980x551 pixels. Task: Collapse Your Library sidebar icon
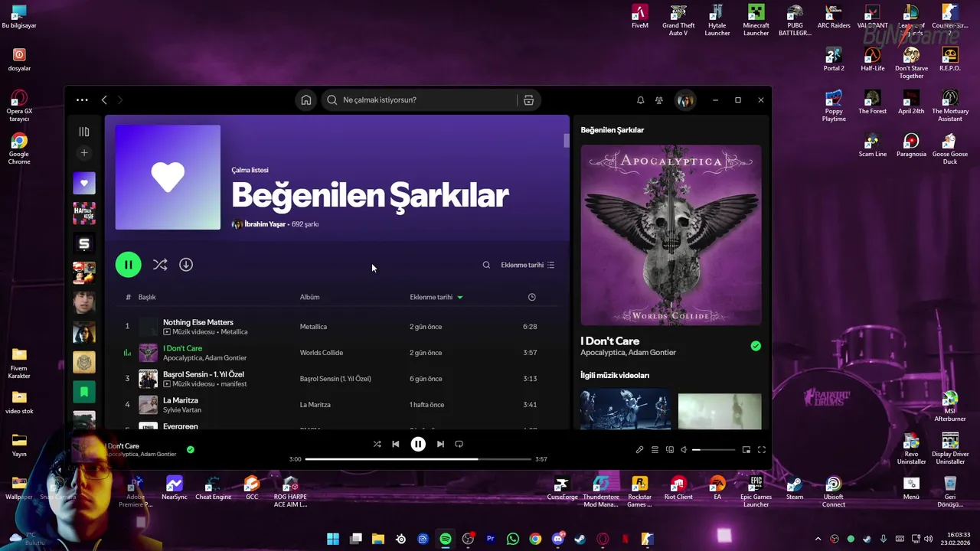pyautogui.click(x=84, y=132)
